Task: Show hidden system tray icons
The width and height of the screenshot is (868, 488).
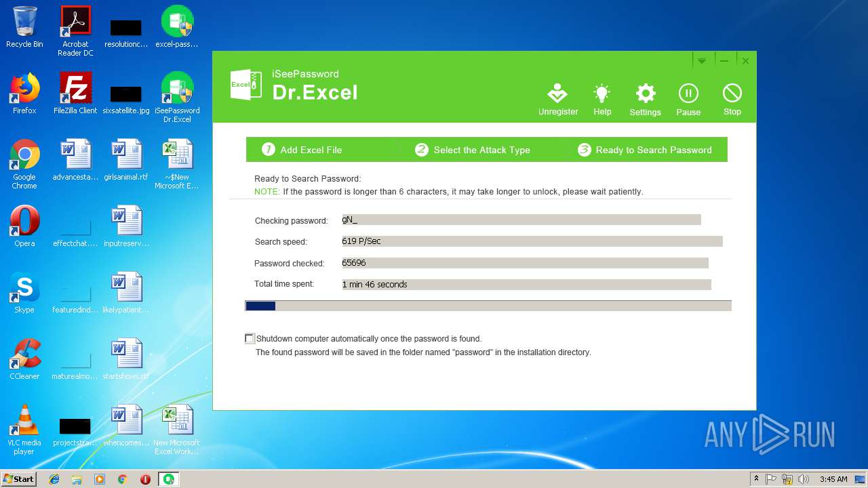Action: 756,479
